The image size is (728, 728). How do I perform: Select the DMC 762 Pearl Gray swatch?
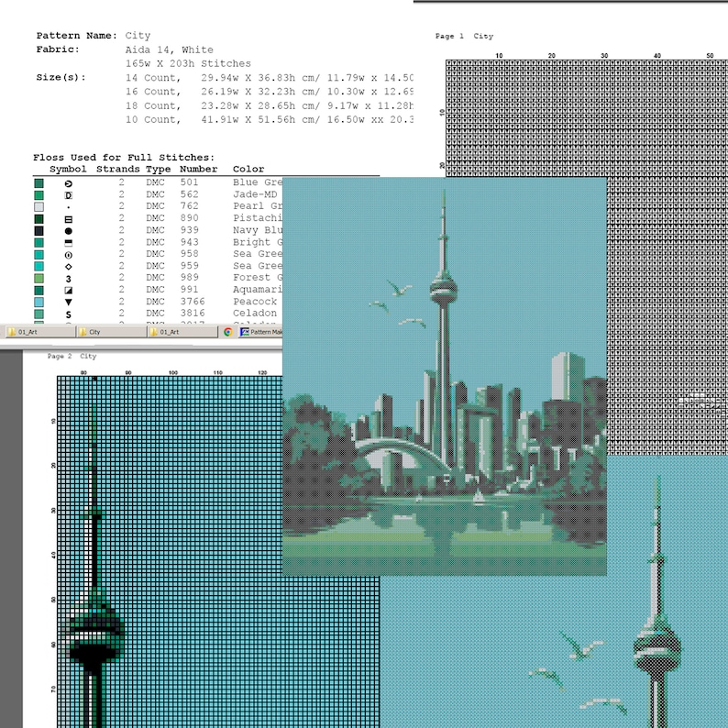click(x=39, y=207)
